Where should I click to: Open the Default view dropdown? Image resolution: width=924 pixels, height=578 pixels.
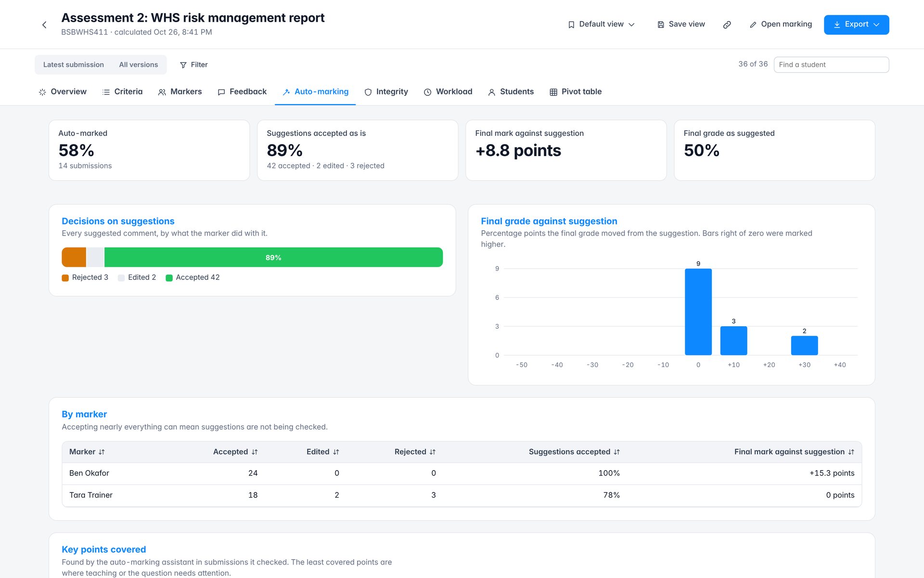pyautogui.click(x=602, y=25)
